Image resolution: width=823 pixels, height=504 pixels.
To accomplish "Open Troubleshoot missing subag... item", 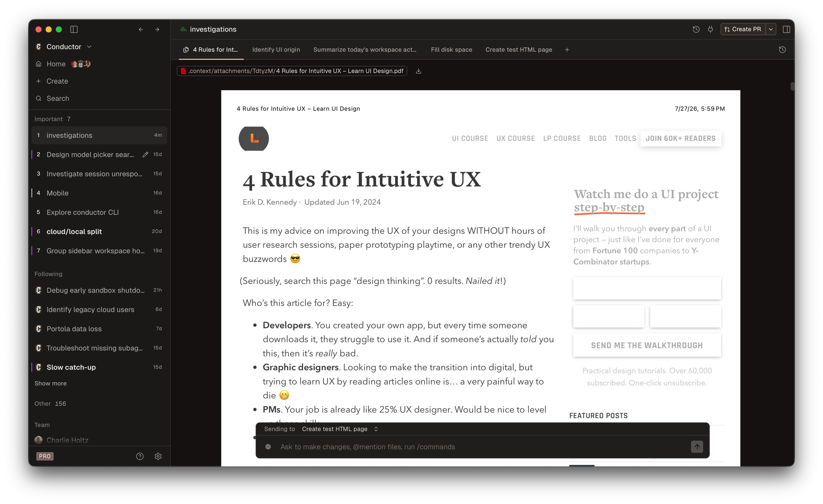I will (99, 348).
